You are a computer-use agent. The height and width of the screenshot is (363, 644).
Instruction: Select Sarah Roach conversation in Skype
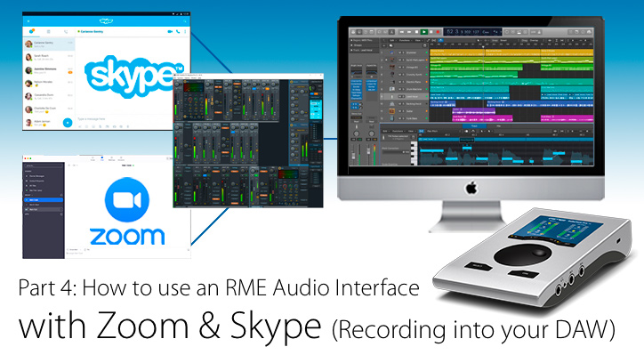[x=49, y=57]
